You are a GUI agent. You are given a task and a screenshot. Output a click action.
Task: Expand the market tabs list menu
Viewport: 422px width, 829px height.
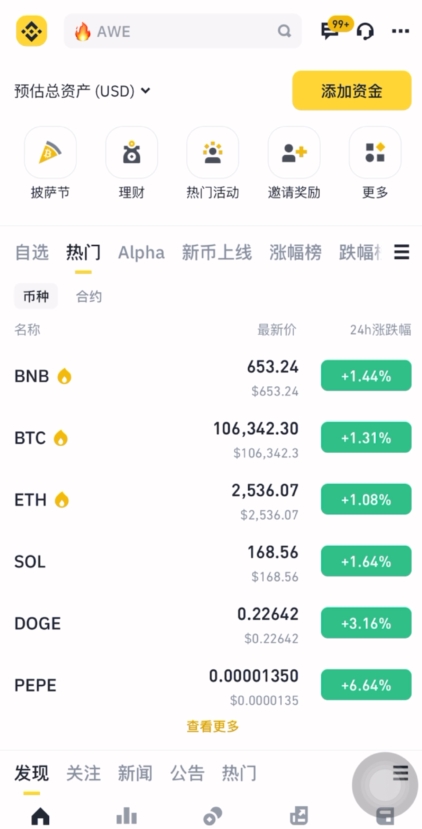401,253
